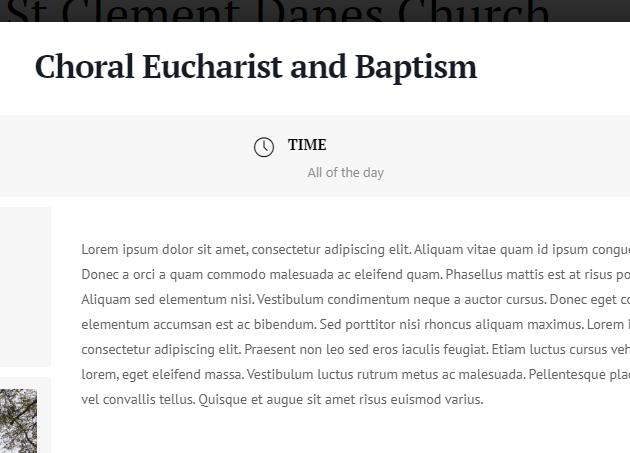Click the word "Baptism" in the title

(x=416, y=67)
